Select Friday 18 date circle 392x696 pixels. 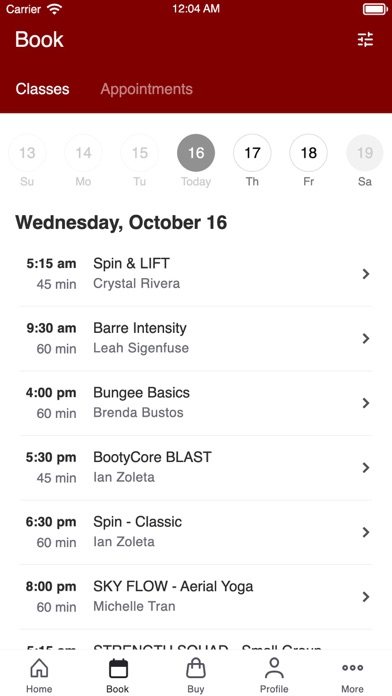click(309, 153)
